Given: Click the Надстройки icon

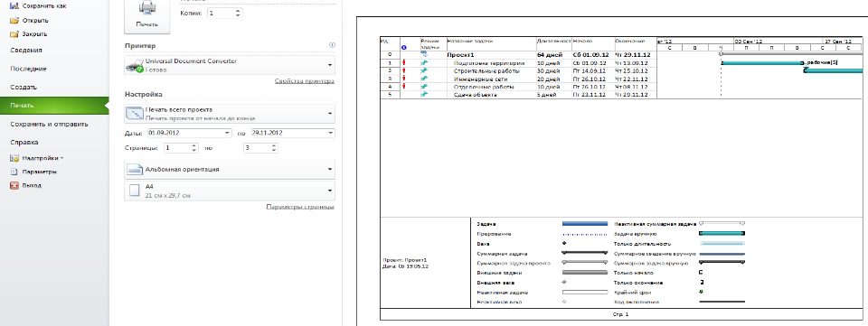Looking at the screenshot, I should pyautogui.click(x=14, y=158).
